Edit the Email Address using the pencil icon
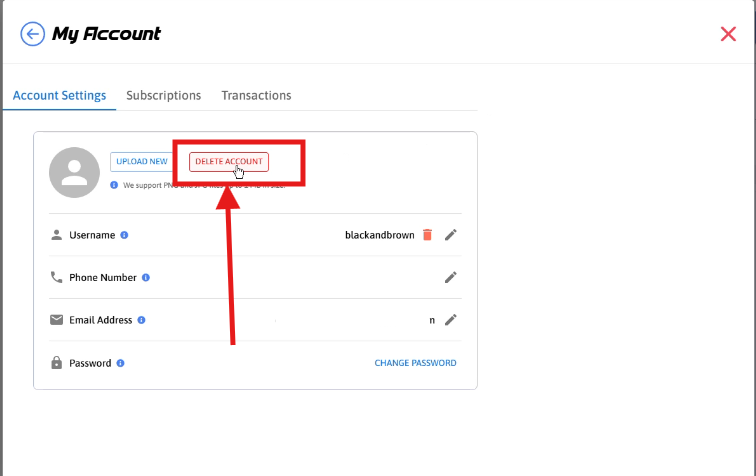 [451, 320]
